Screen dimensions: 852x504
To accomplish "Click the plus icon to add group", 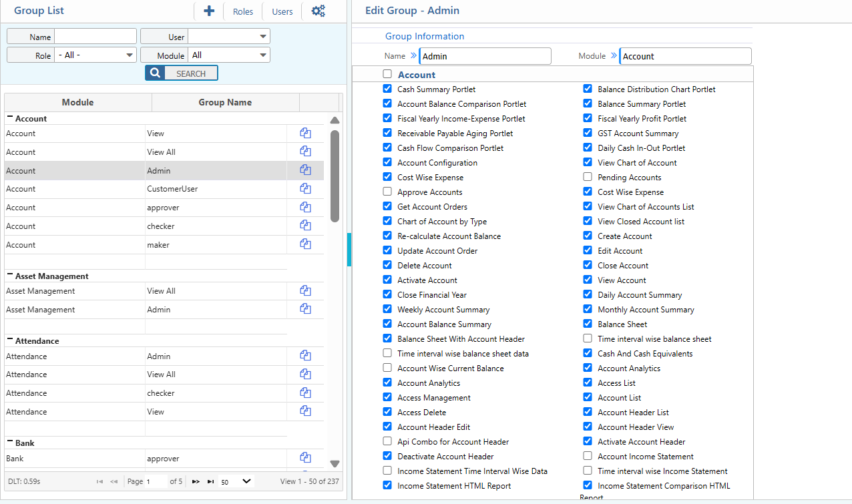I will coord(209,11).
